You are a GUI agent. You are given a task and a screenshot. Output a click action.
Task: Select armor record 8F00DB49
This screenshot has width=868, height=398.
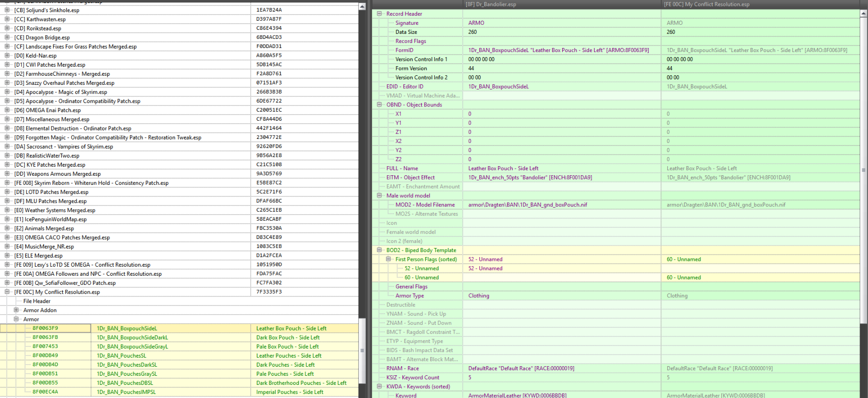45,356
